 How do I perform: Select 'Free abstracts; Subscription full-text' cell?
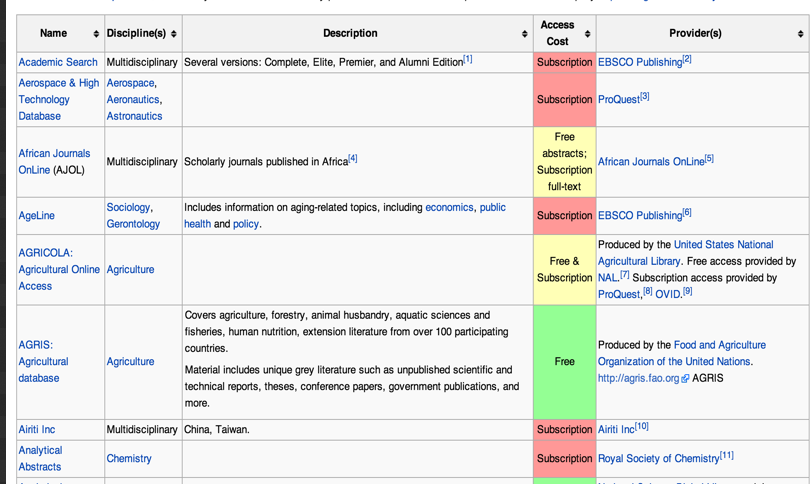pyautogui.click(x=565, y=162)
